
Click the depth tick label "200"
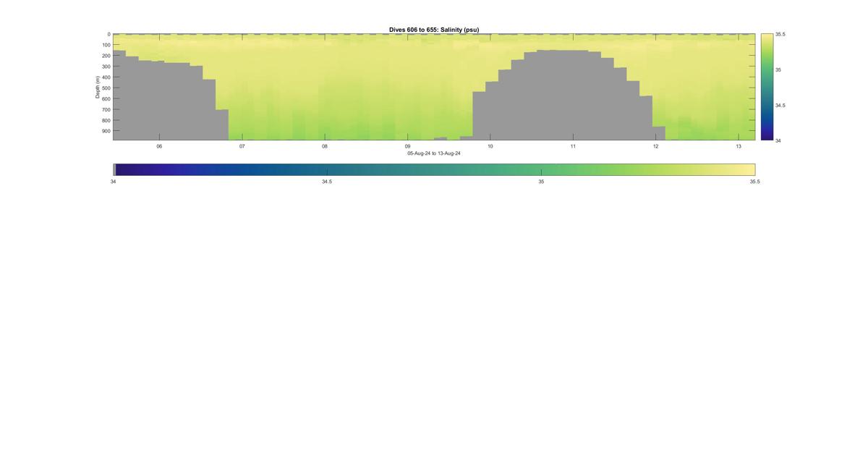coord(106,56)
